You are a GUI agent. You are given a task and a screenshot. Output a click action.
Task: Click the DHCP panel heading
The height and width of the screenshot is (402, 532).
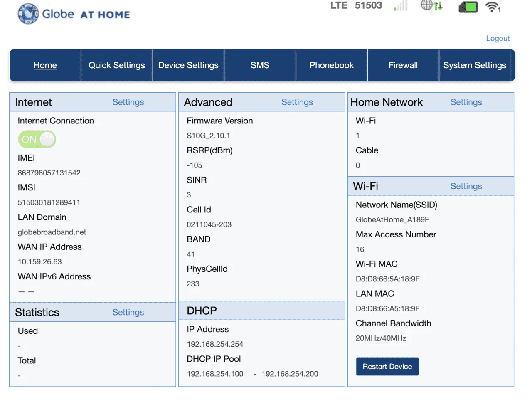[x=202, y=311]
